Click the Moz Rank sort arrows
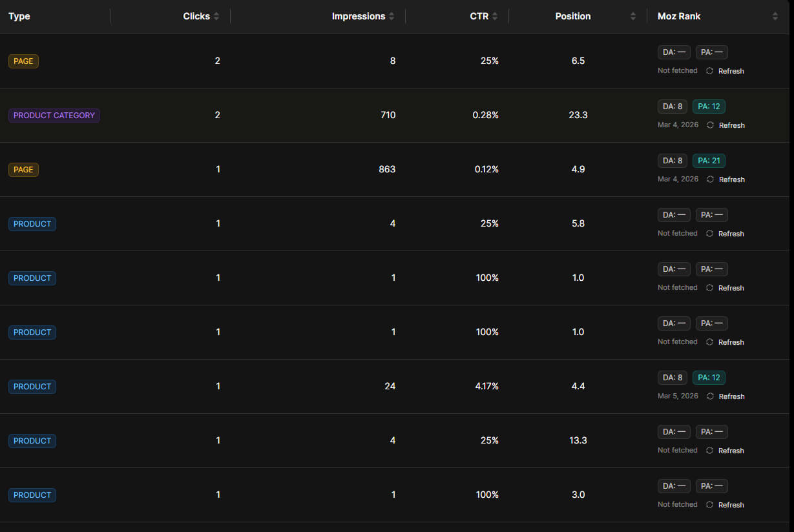The height and width of the screenshot is (532, 794). pyautogui.click(x=775, y=17)
